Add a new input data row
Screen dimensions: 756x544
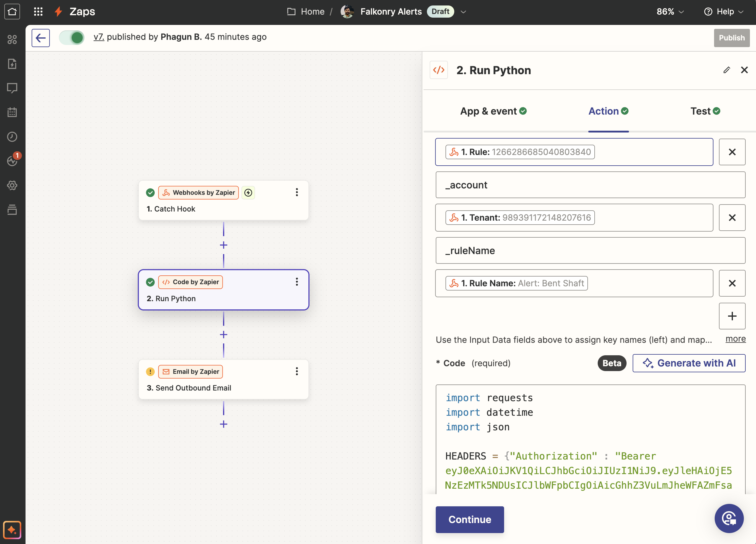[732, 316]
